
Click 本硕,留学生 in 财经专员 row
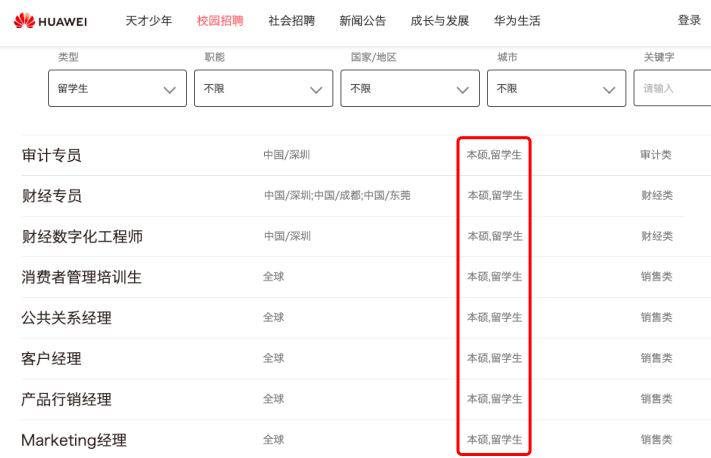click(495, 195)
